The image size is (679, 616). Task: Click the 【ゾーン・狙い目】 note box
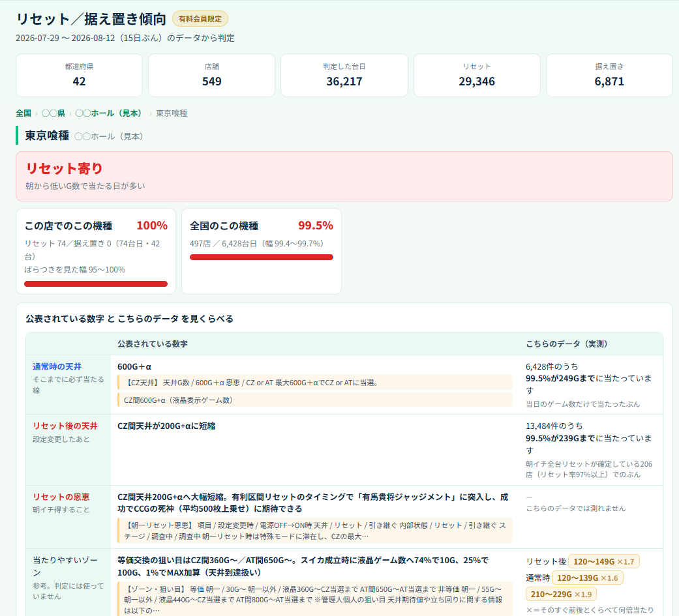point(315,599)
